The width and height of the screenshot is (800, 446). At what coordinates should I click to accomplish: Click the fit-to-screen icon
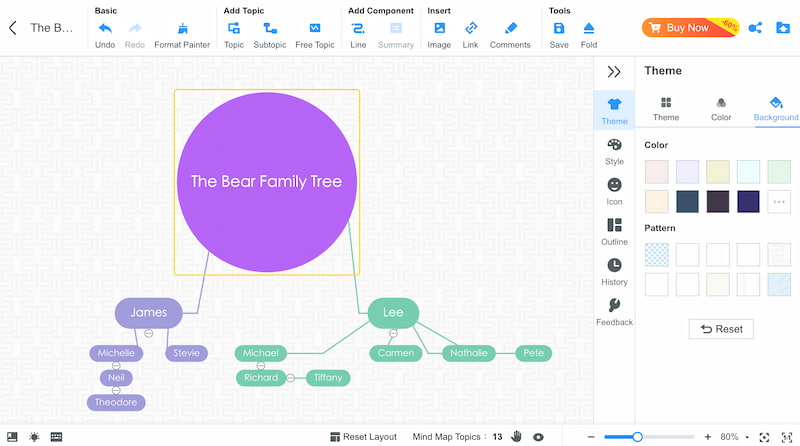coord(764,437)
